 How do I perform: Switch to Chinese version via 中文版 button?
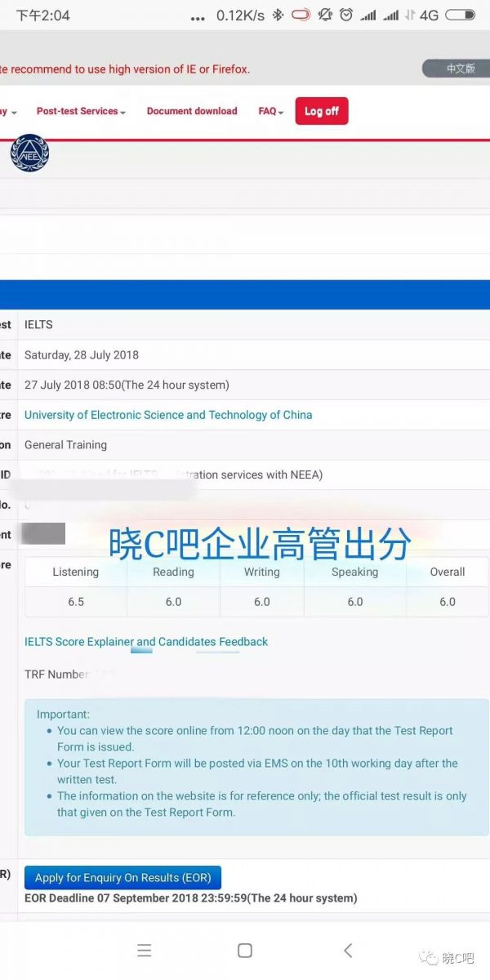[456, 69]
